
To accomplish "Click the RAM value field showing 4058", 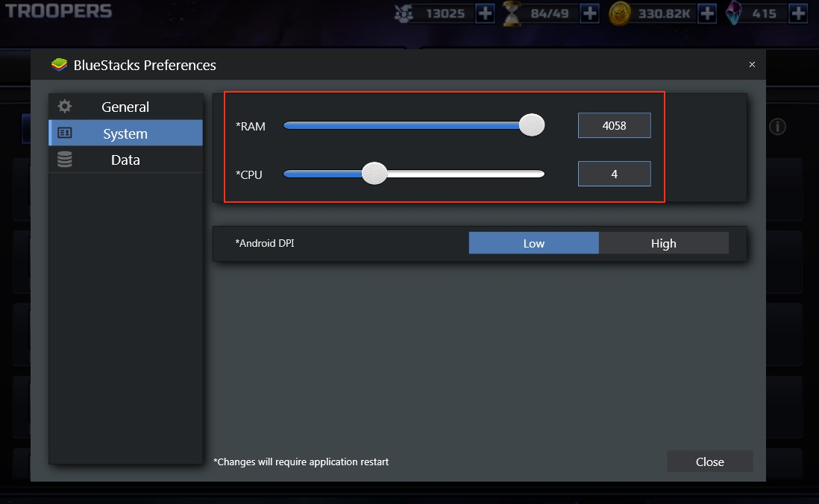I will coord(614,125).
